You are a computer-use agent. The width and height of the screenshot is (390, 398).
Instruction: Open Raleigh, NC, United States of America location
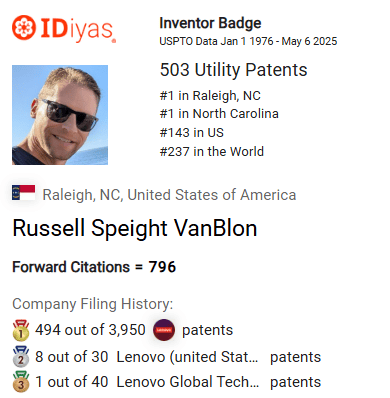pos(169,195)
